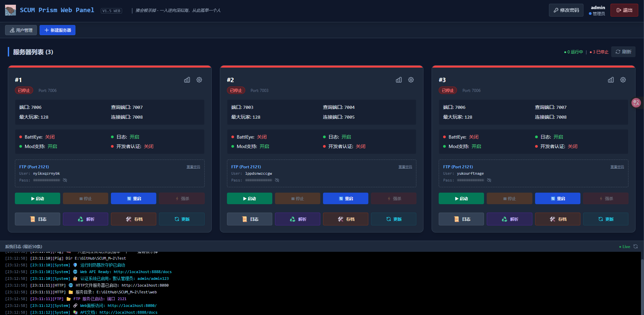644x315 pixels.
Task: Show the hidden FTP password on server #2
Action: (277, 180)
